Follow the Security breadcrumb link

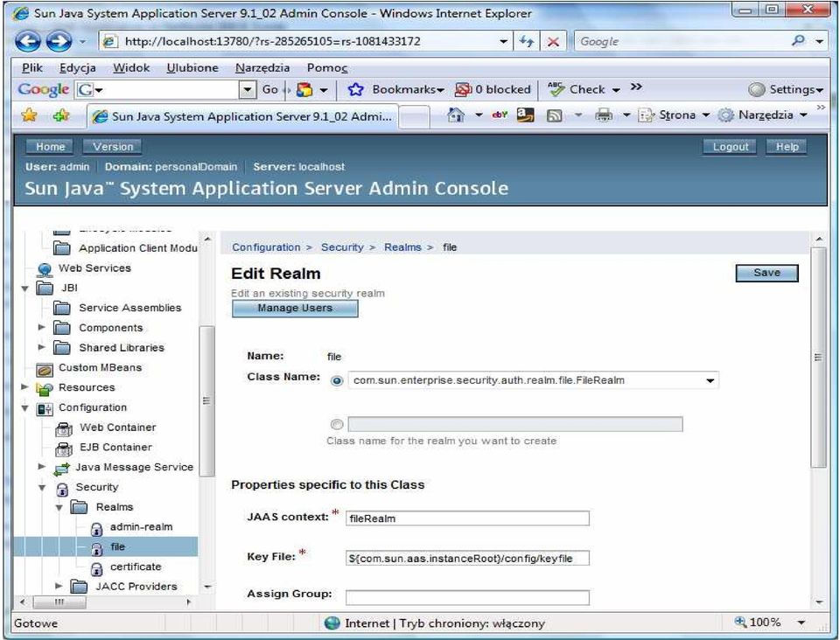(x=342, y=247)
